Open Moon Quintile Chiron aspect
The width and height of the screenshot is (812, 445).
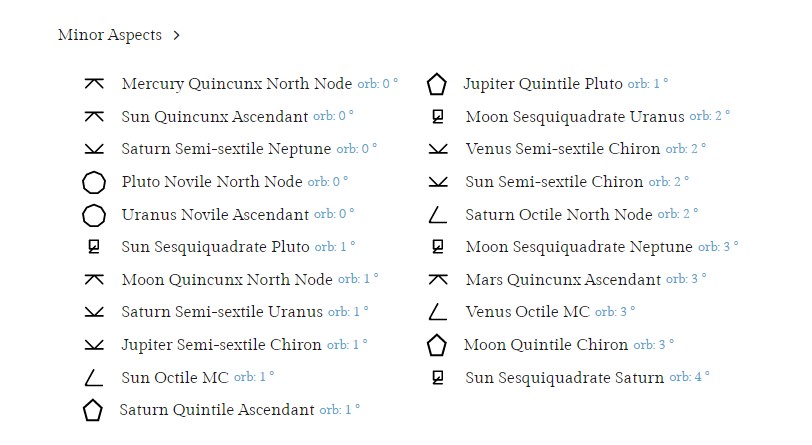(x=546, y=344)
